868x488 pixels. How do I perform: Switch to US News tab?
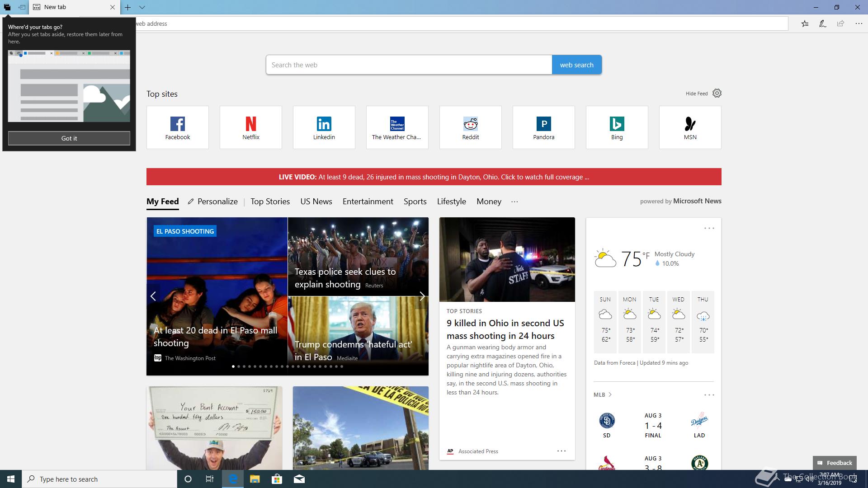pos(316,202)
